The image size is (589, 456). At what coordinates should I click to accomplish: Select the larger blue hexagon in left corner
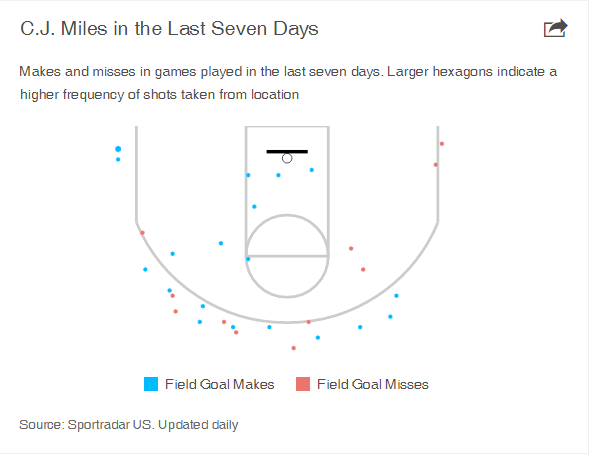click(x=118, y=149)
